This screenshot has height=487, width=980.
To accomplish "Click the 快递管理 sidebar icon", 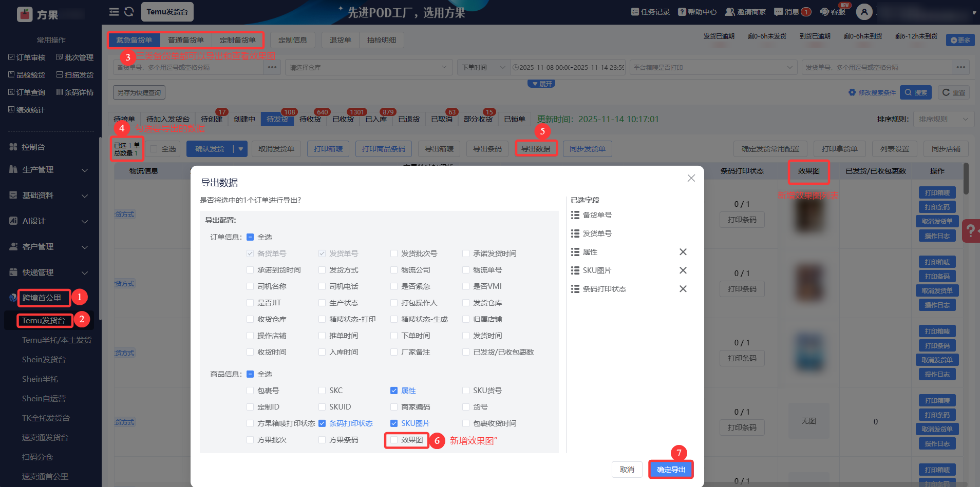I will click(x=13, y=272).
